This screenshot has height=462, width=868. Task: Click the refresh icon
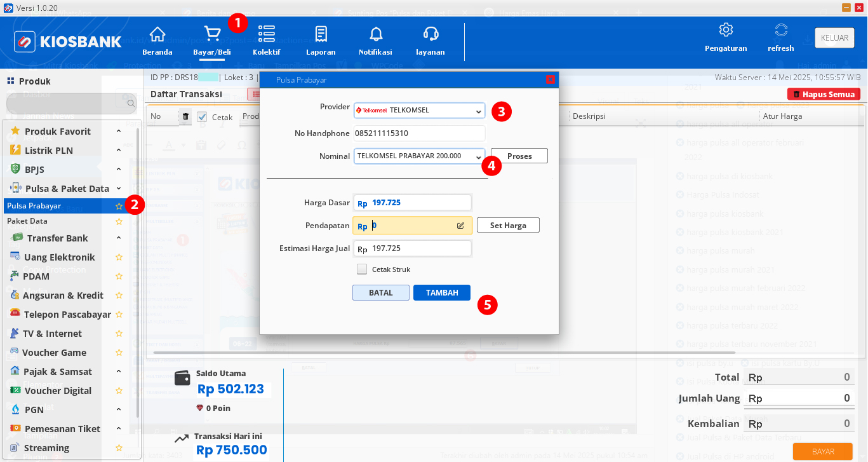781,31
